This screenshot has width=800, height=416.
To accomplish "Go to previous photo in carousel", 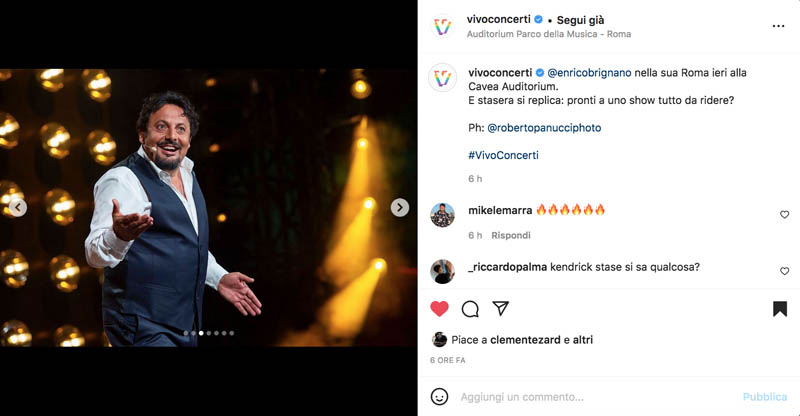I will tap(18, 207).
